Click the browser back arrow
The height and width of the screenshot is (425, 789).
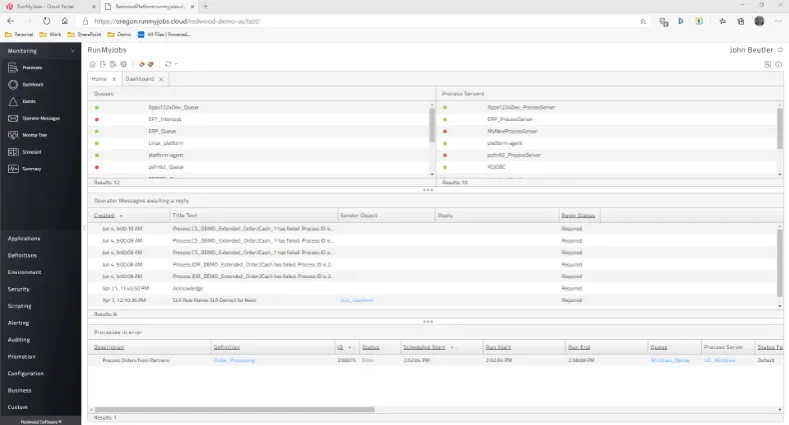[11, 21]
